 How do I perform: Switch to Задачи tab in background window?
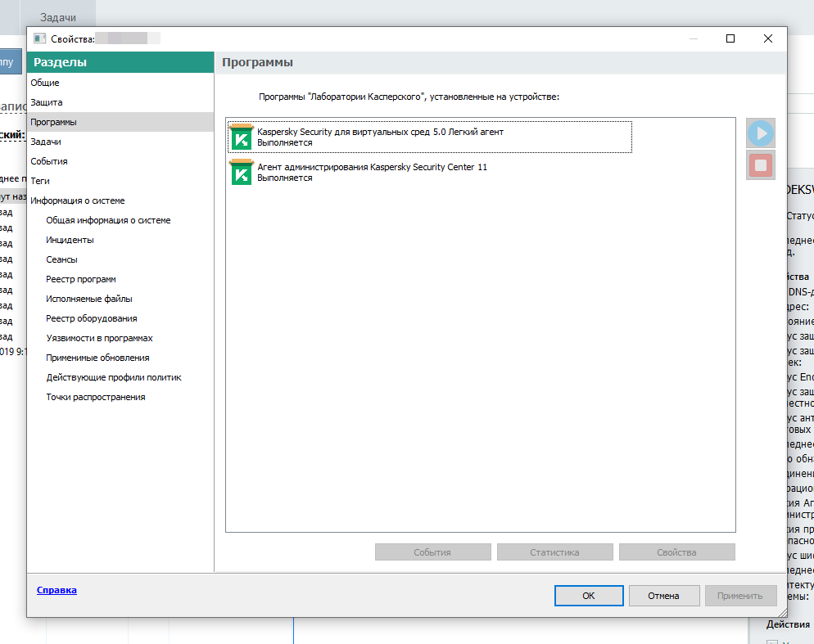(58, 18)
